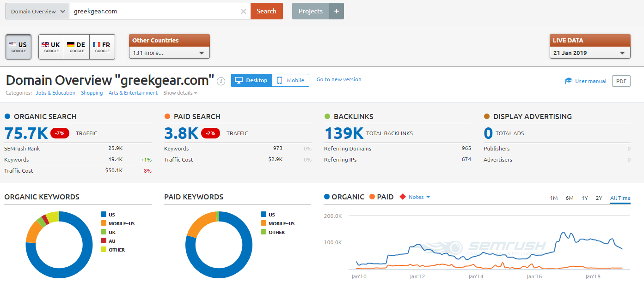The height and width of the screenshot is (294, 644).
Task: Click the blue Organic Search section dot
Action: (x=7, y=116)
